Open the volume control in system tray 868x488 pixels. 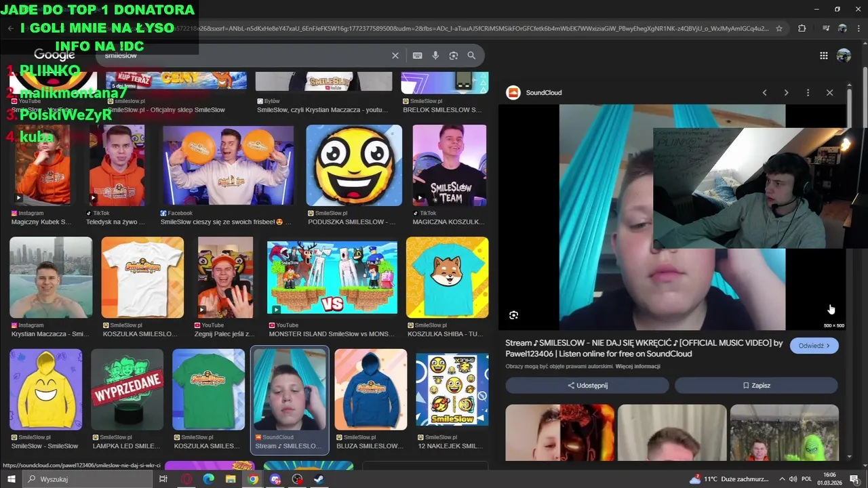click(794, 479)
